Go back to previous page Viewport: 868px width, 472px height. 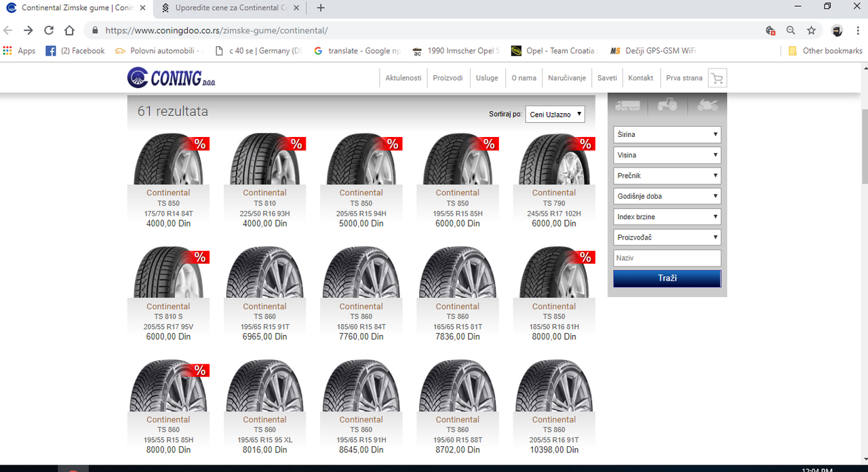tap(8, 31)
